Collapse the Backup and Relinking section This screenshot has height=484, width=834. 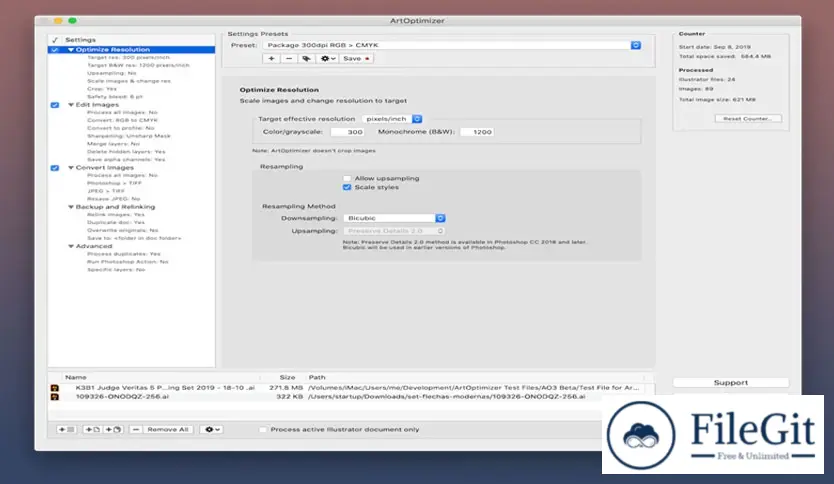(x=71, y=207)
